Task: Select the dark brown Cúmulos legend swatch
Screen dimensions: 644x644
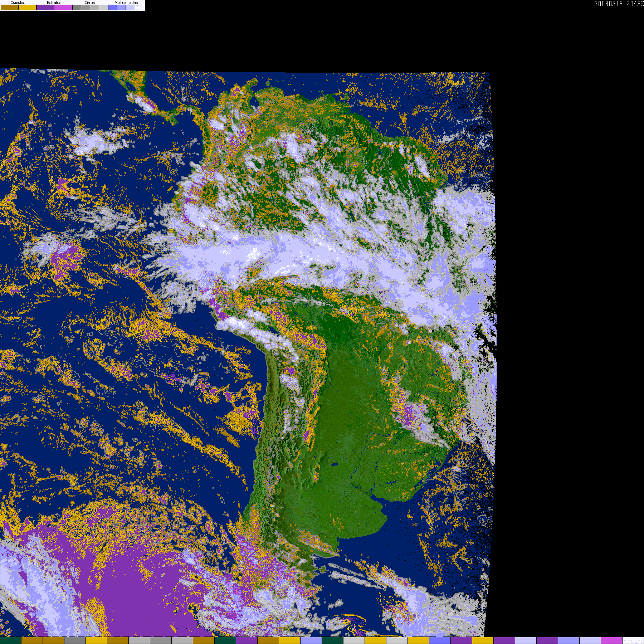Action: click(x=10, y=7)
